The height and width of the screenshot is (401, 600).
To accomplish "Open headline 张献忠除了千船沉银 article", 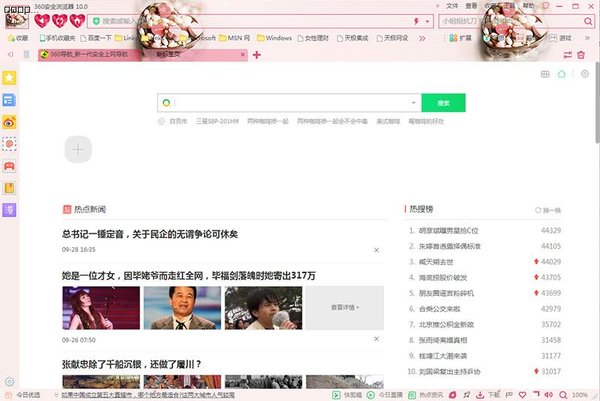I will tap(132, 364).
